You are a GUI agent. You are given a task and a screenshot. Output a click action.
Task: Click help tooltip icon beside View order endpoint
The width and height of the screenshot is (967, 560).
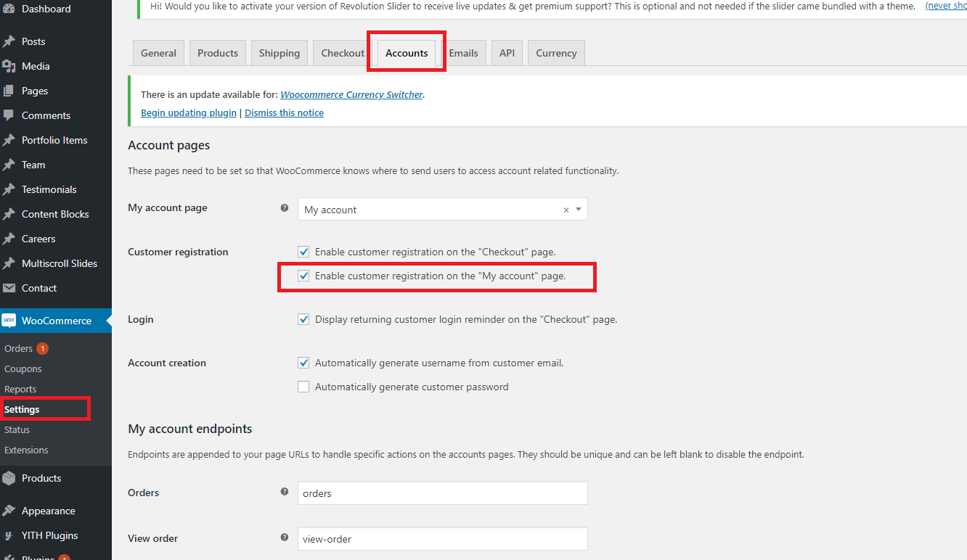pyautogui.click(x=285, y=538)
